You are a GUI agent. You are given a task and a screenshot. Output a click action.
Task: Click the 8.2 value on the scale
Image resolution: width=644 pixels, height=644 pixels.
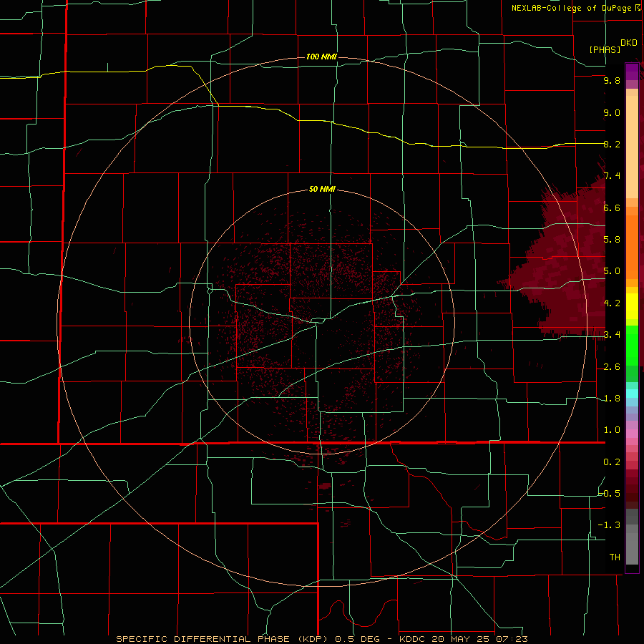pyautogui.click(x=612, y=144)
